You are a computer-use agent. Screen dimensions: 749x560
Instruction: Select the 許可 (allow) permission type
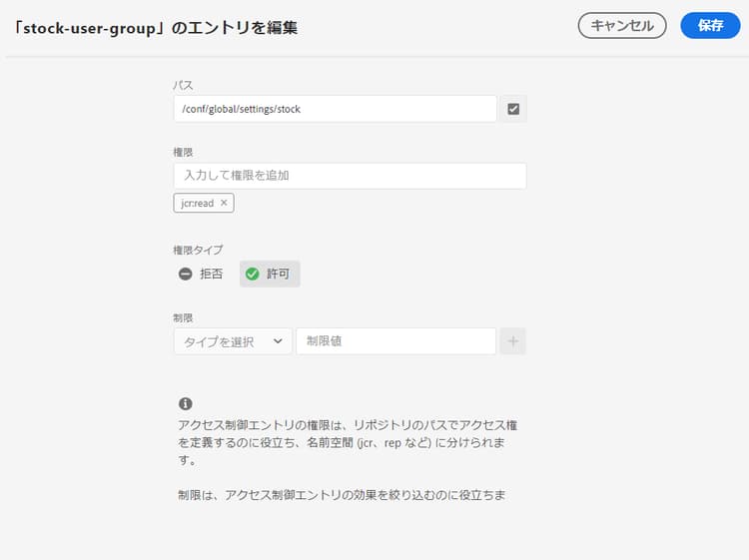[x=270, y=274]
